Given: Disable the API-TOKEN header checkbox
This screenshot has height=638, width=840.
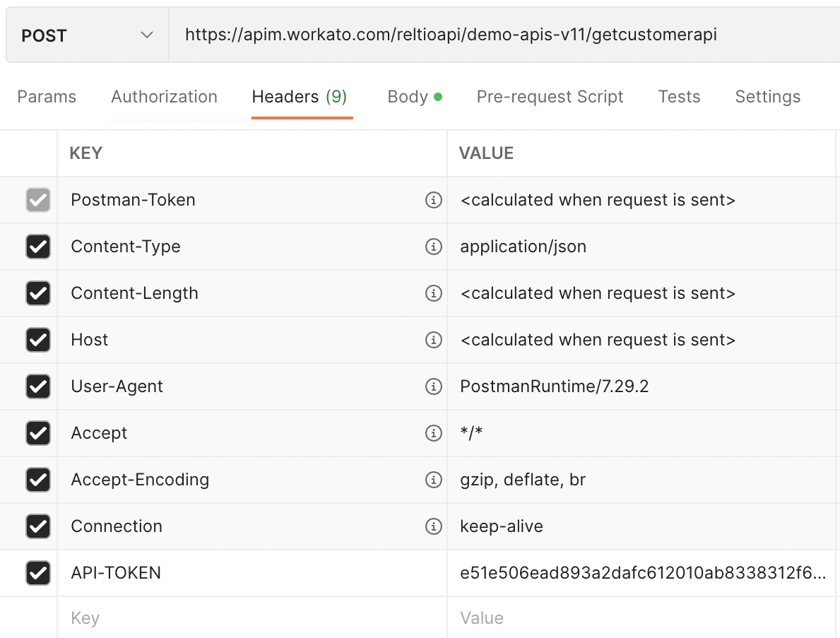Looking at the screenshot, I should coord(38,573).
